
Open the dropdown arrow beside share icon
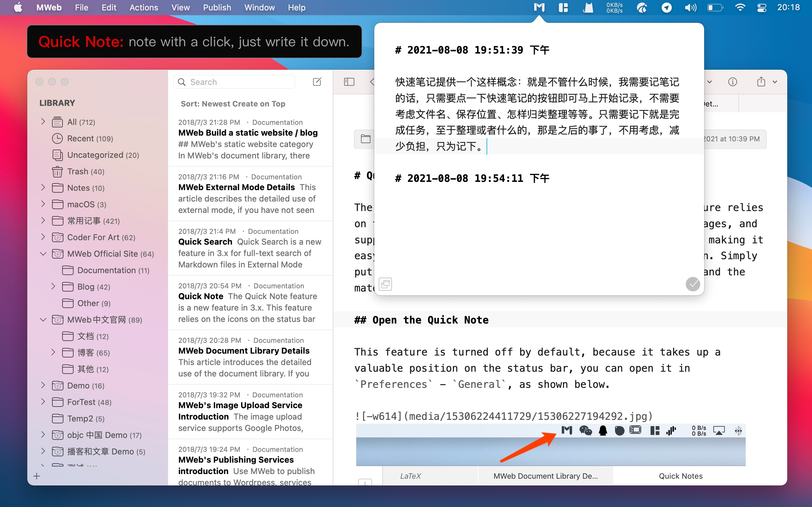click(775, 82)
